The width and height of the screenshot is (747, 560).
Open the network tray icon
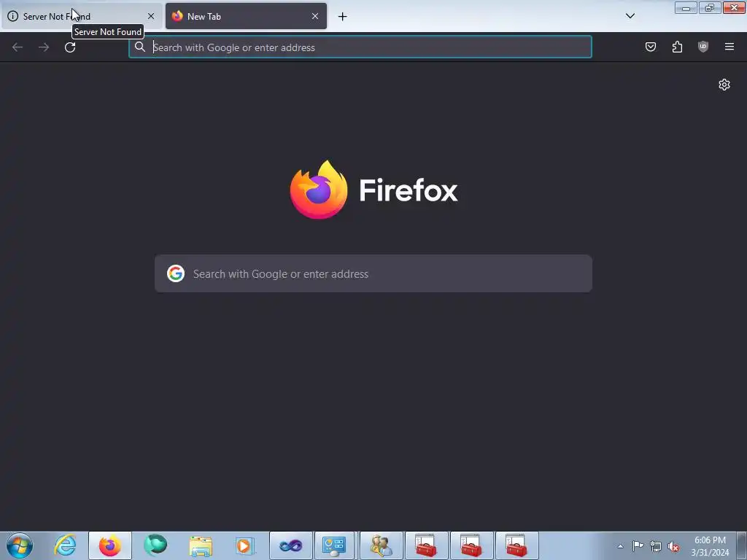coord(656,546)
